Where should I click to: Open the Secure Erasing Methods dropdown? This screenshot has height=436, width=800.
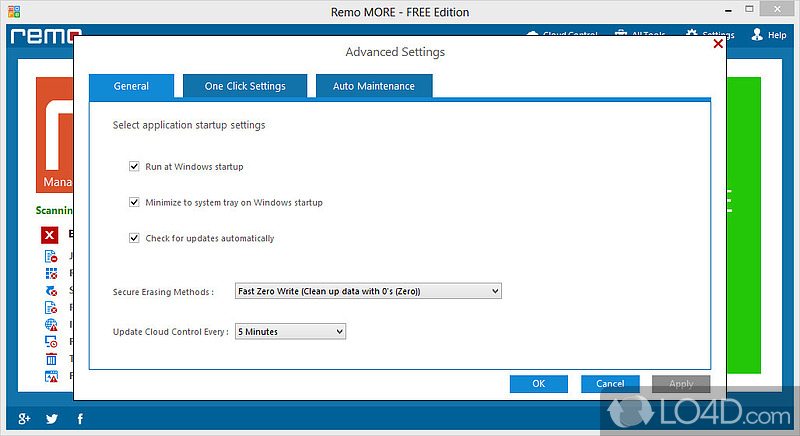pos(367,291)
